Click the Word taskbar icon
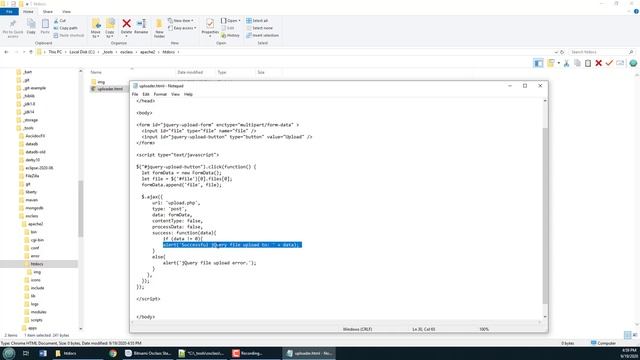 pos(43,353)
